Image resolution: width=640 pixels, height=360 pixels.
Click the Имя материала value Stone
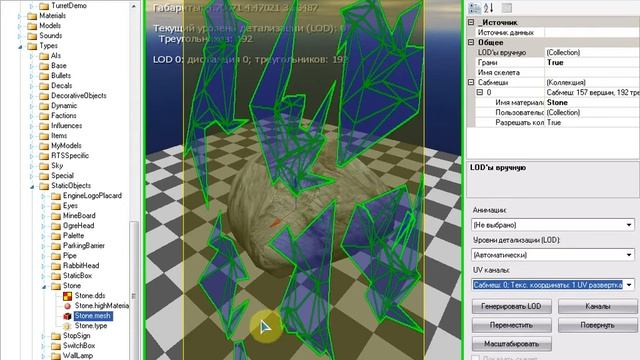(x=557, y=102)
